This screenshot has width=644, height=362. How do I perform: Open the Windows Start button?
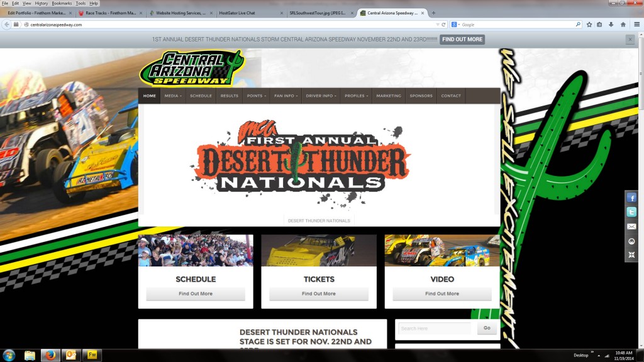tap(9, 355)
